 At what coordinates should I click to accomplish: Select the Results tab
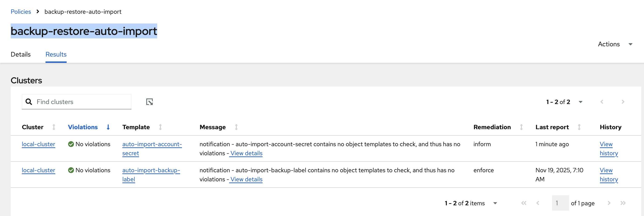click(x=56, y=54)
